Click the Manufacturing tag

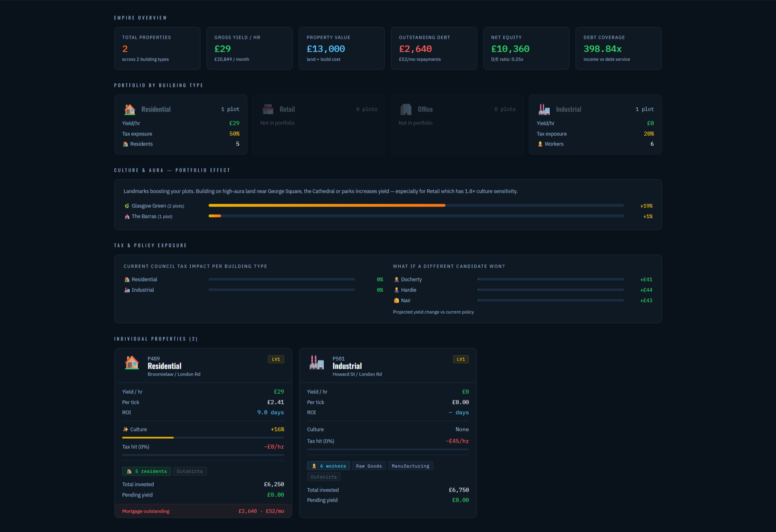[411, 466]
